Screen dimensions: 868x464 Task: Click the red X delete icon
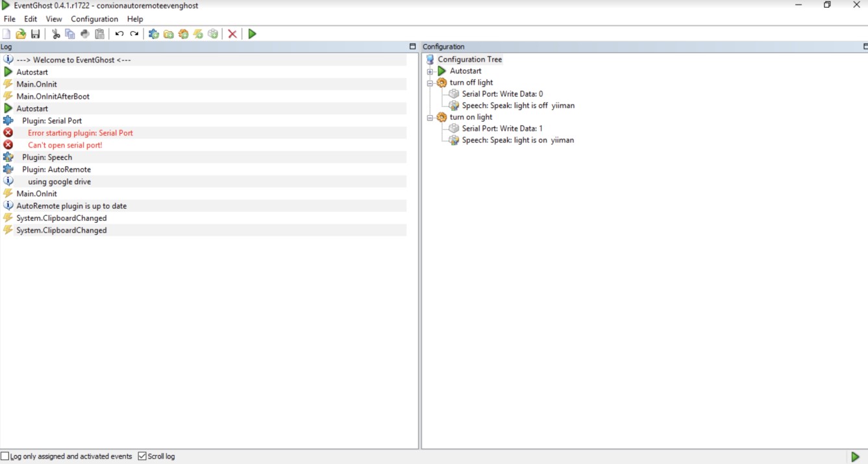232,34
